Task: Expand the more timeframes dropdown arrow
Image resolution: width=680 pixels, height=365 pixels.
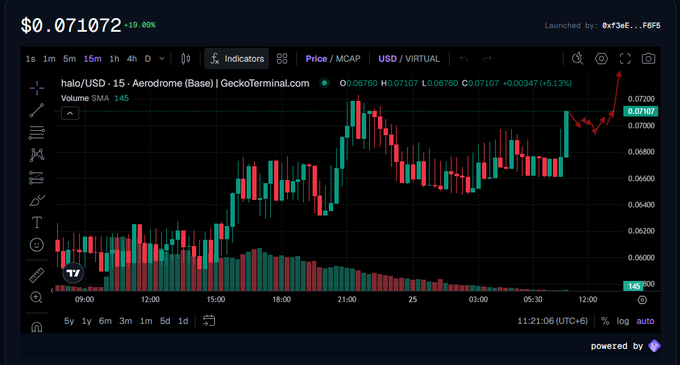Action: (x=162, y=59)
